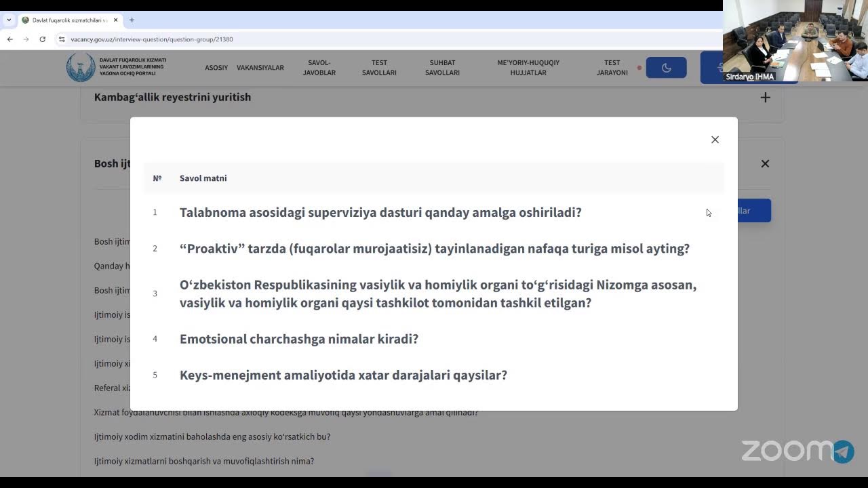
Task: Open ME'YORIY-HUQUQIY HUJJATLAR menu item
Action: [528, 68]
